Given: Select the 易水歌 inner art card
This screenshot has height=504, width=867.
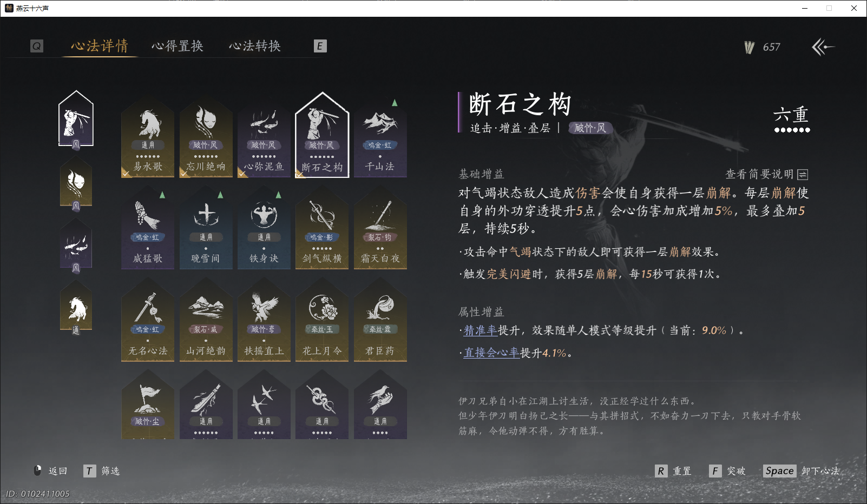Looking at the screenshot, I should click(x=148, y=136).
